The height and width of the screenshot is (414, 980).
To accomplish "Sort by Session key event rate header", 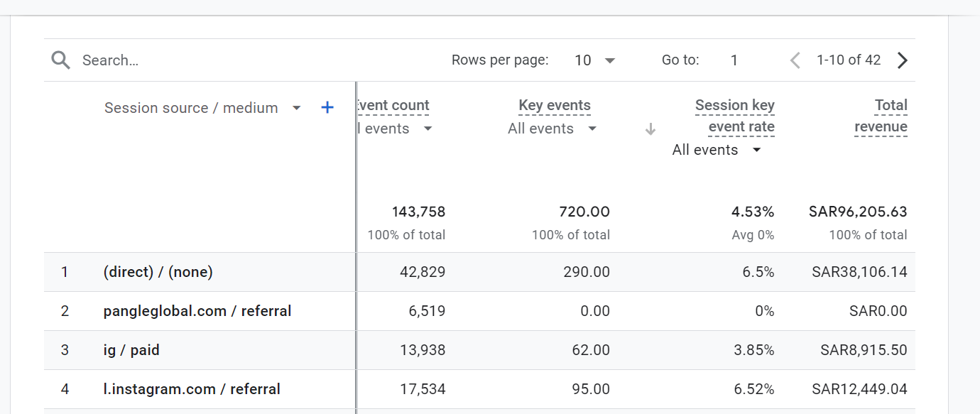I will click(x=735, y=116).
